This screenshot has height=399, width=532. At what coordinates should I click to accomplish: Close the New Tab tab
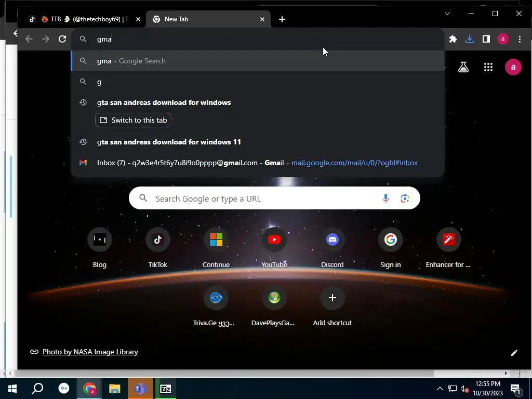[262, 19]
